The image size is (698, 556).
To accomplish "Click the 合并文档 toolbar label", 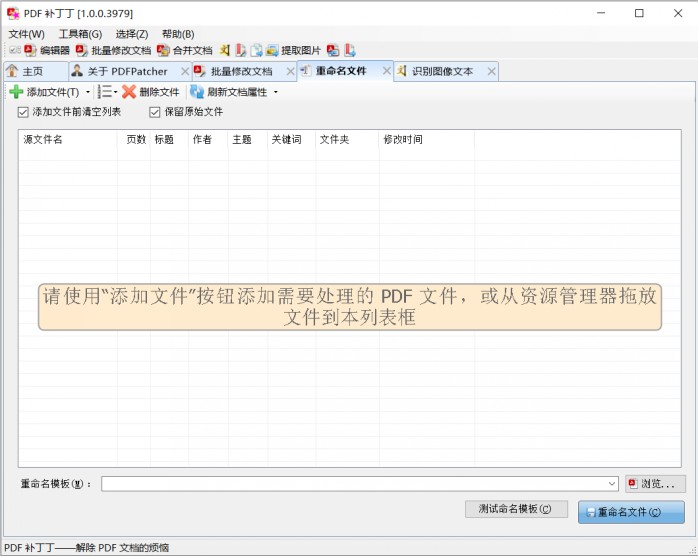I will pyautogui.click(x=192, y=51).
